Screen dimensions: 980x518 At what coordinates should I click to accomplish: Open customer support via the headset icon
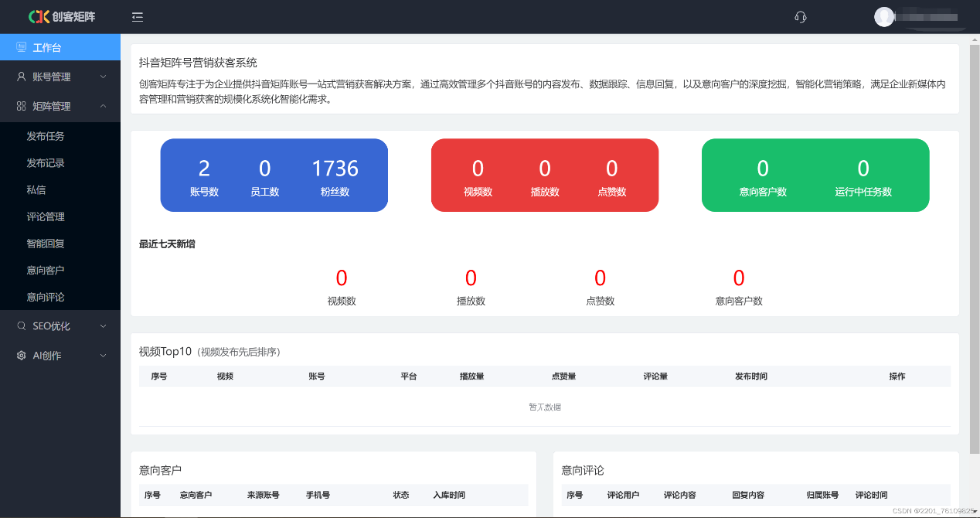pyautogui.click(x=801, y=16)
